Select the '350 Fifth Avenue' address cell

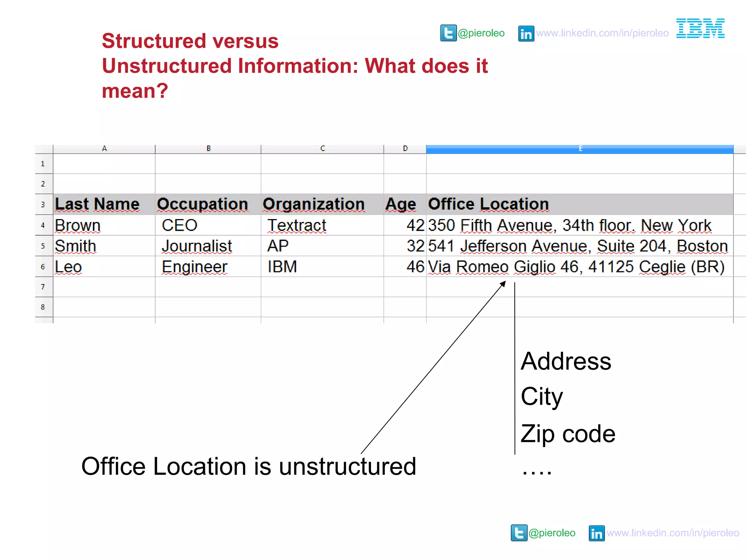coord(580,225)
